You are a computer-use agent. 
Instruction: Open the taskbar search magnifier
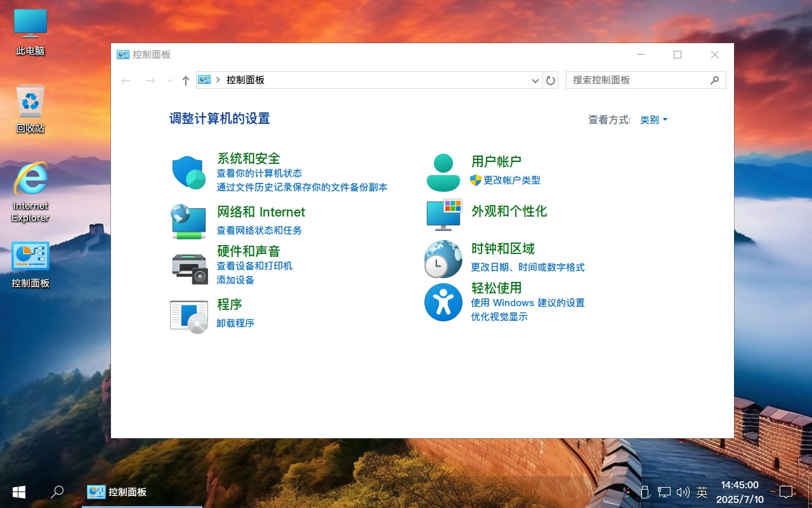[x=57, y=492]
